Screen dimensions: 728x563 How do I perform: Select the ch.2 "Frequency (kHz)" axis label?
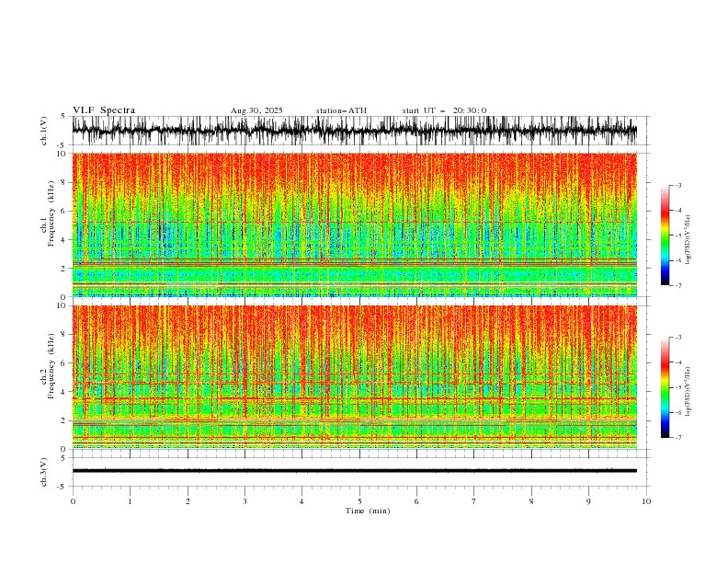click(51, 365)
